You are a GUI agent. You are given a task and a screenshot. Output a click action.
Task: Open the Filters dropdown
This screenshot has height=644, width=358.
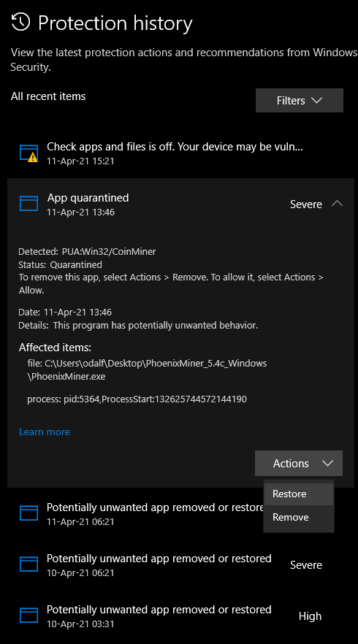coord(300,100)
